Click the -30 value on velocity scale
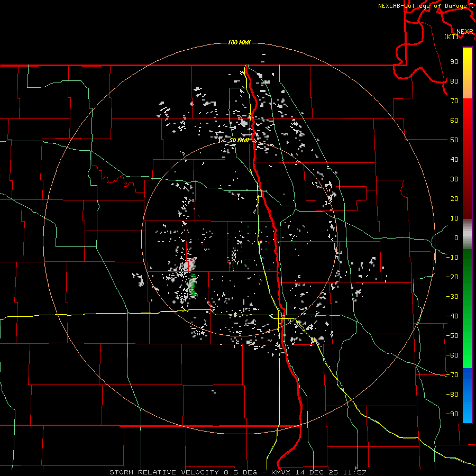Screen dimensions: 476x476 tap(452, 297)
